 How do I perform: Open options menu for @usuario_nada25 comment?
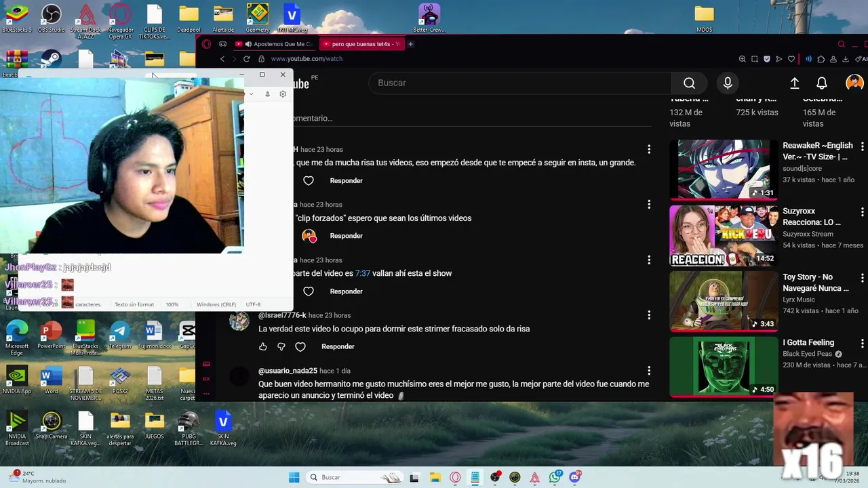point(649,371)
